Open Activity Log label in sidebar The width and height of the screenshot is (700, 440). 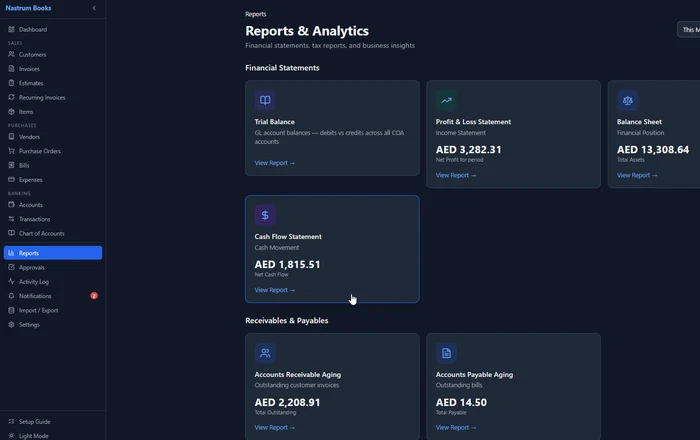(34, 282)
